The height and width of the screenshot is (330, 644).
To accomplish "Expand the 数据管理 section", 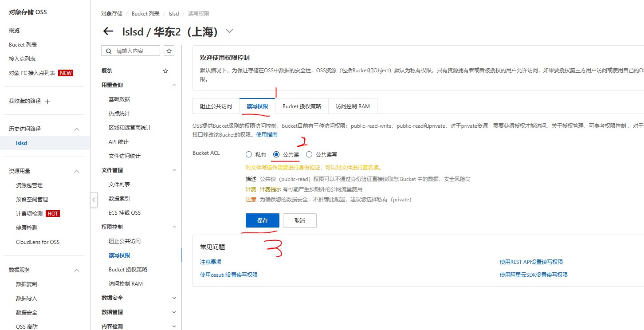I will tap(174, 312).
